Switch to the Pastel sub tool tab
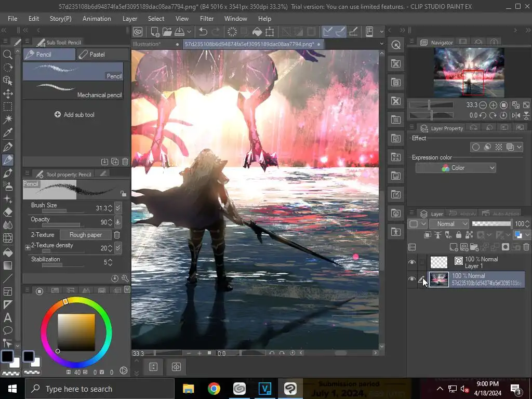Viewport: 532px width, 399px height. pos(102,54)
